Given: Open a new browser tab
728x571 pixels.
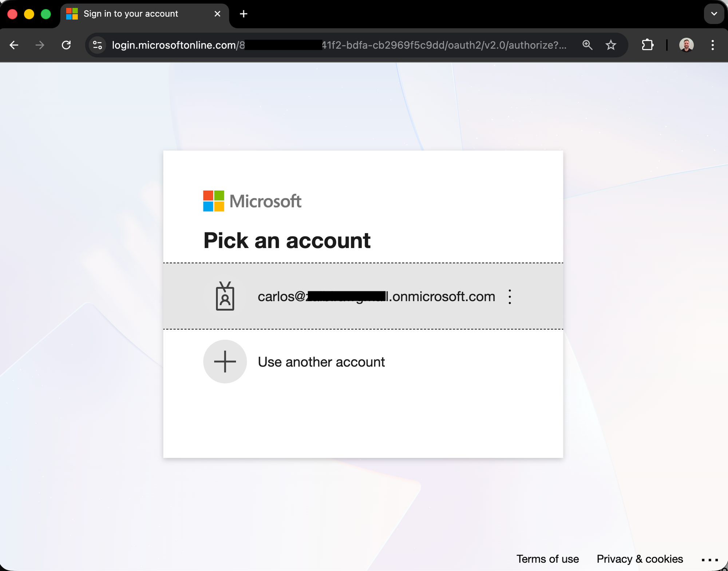Looking at the screenshot, I should pyautogui.click(x=244, y=14).
